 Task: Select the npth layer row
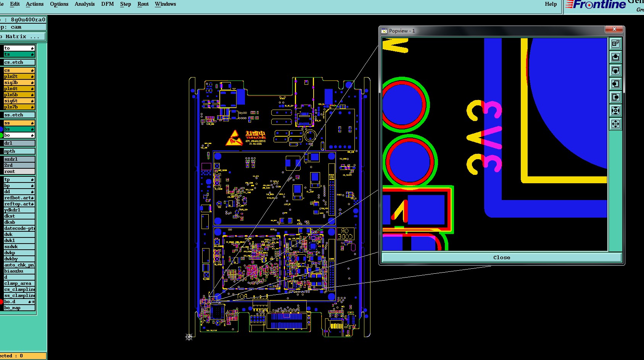(x=19, y=151)
